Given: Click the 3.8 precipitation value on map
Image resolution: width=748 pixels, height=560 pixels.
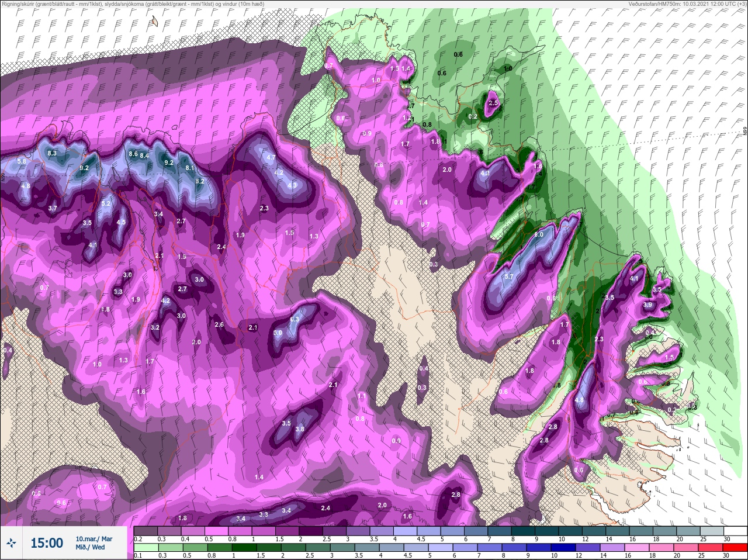Looking at the screenshot, I should tap(300, 429).
